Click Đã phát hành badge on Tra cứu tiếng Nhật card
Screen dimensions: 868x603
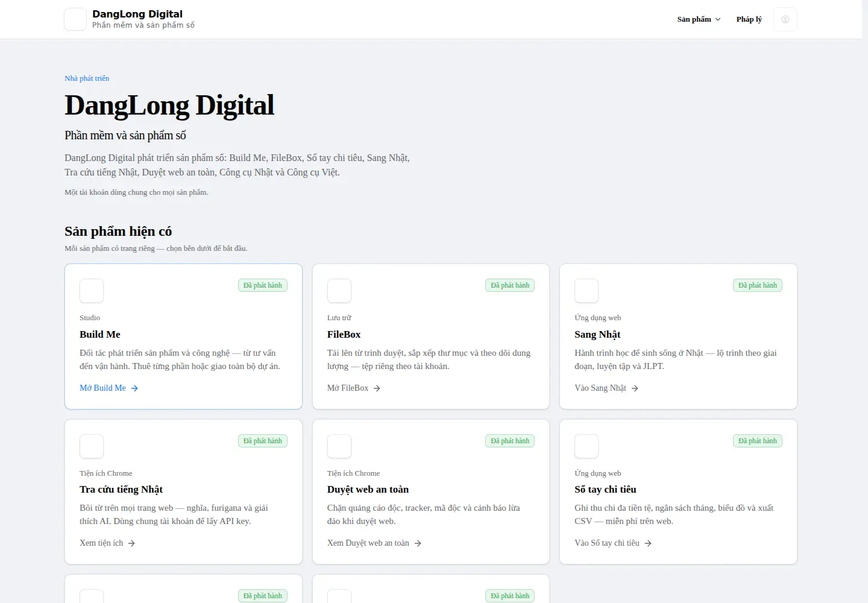pos(263,441)
